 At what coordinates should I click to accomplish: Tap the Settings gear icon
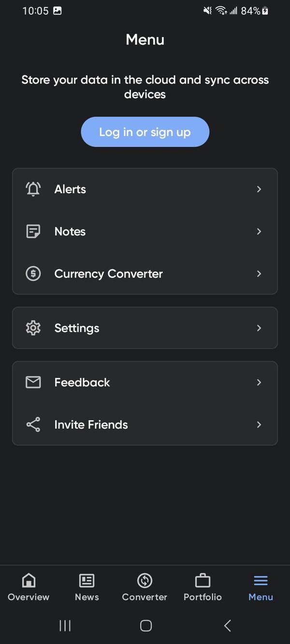pyautogui.click(x=32, y=328)
